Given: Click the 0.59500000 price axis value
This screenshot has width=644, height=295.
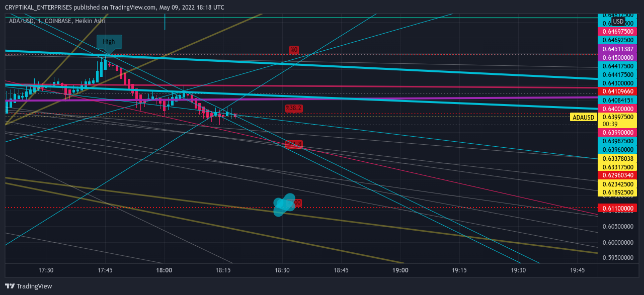Looking at the screenshot, I should point(617,258).
